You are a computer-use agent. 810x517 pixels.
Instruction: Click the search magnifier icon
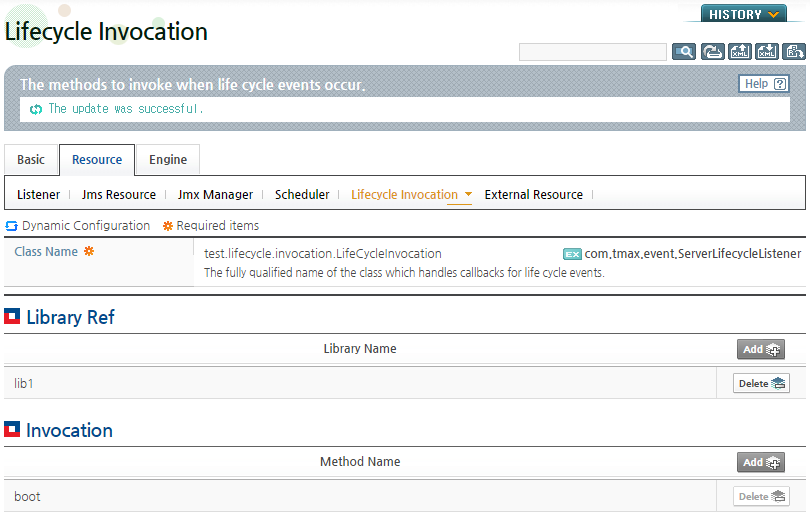(x=683, y=52)
